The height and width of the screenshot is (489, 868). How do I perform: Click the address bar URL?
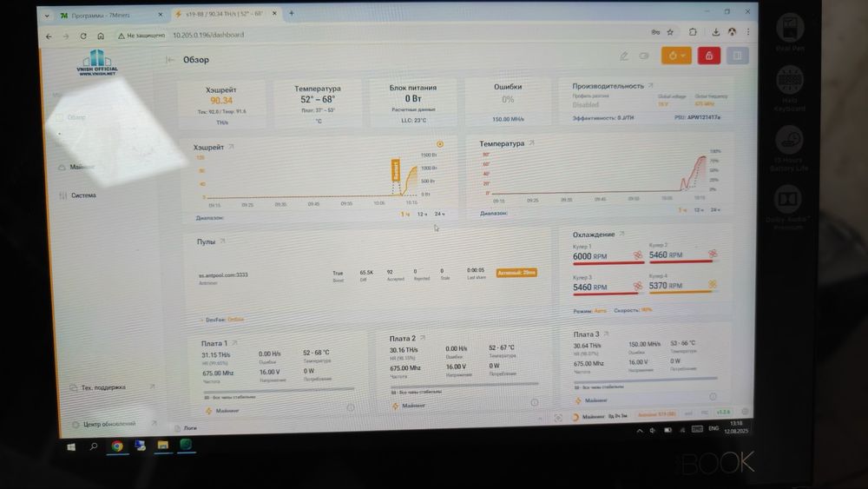coord(208,35)
